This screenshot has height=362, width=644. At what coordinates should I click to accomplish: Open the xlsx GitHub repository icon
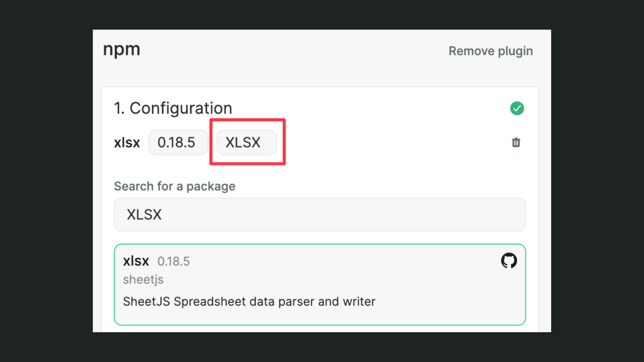tap(509, 260)
